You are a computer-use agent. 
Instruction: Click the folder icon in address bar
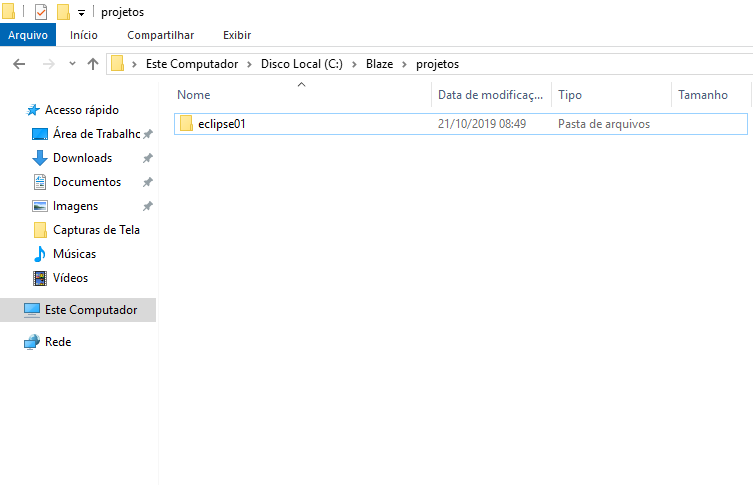(117, 63)
